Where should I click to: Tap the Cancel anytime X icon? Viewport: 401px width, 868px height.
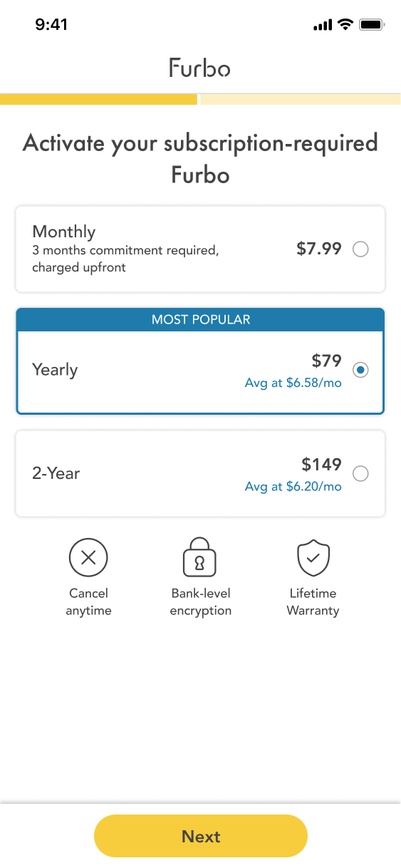pyautogui.click(x=88, y=557)
